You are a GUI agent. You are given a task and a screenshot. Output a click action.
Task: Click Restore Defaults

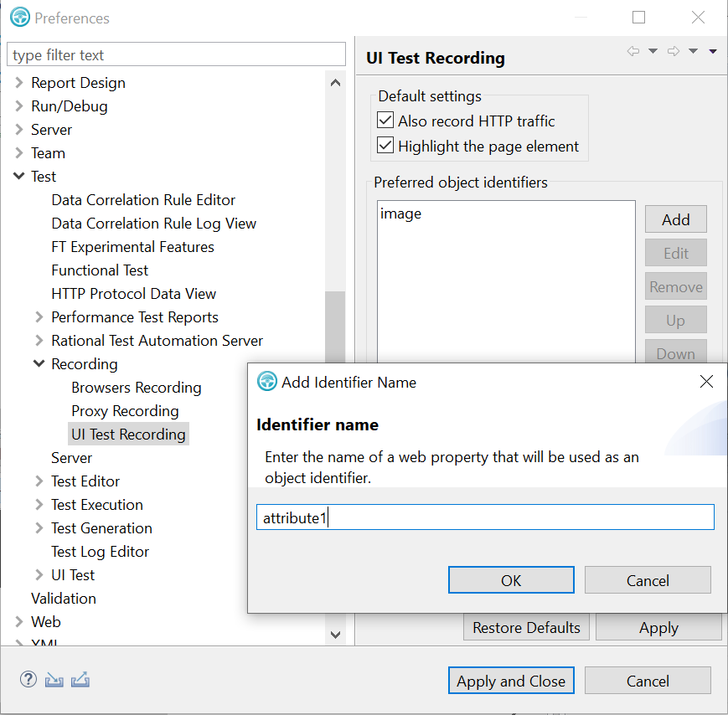pyautogui.click(x=526, y=627)
